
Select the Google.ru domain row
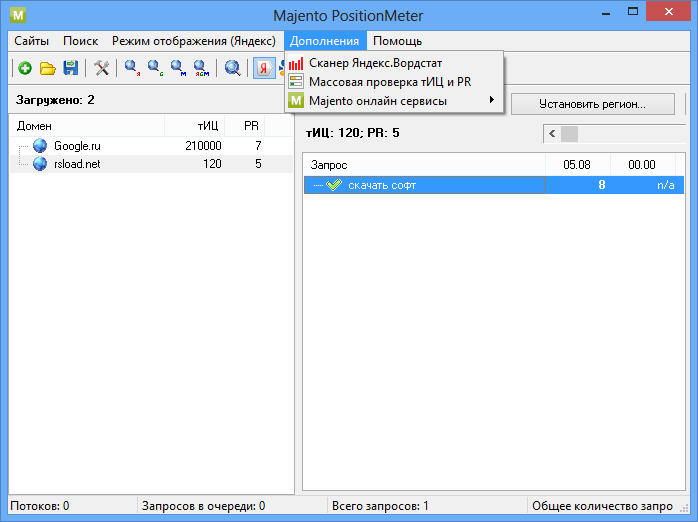151,146
